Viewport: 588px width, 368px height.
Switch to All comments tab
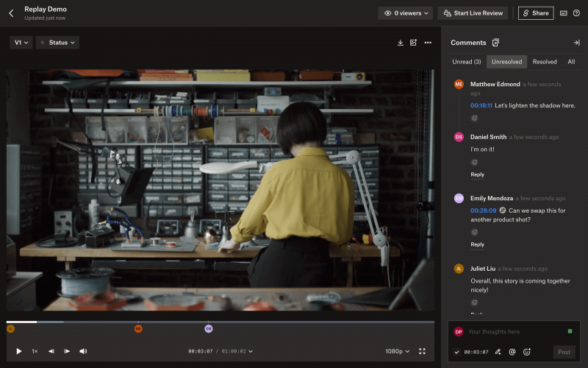coord(571,62)
